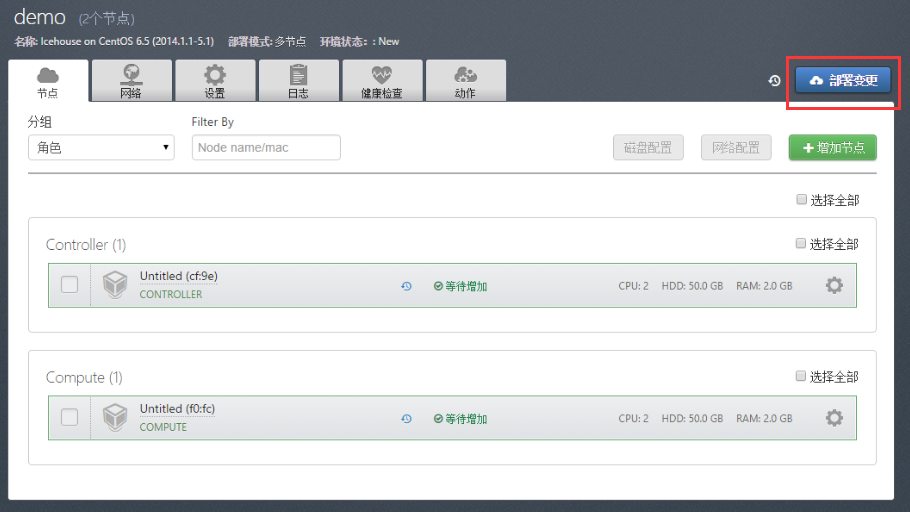Click the history icon beside 部署变更
The width and height of the screenshot is (910, 512).
point(774,81)
